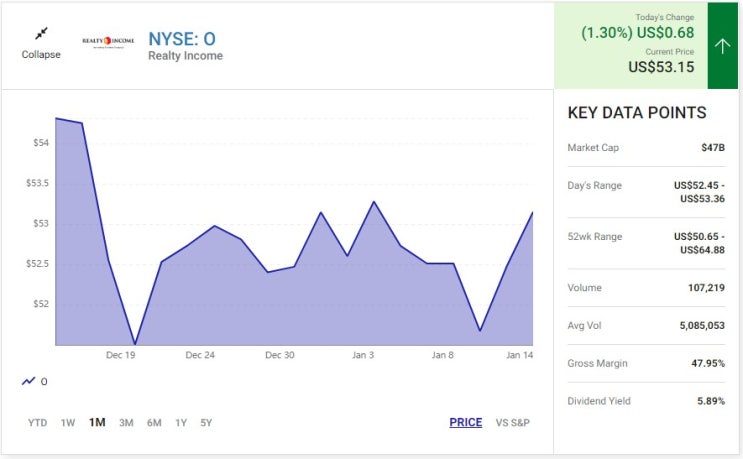Screen dimensions: 743x459
Task: Open the NYSE: O ticker link
Action: pos(182,39)
